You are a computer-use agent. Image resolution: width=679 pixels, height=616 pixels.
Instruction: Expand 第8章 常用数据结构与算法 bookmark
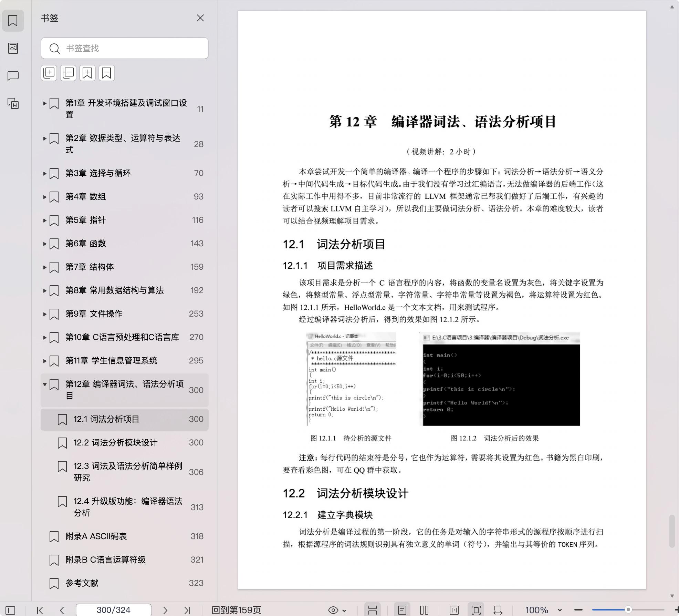pyautogui.click(x=44, y=290)
